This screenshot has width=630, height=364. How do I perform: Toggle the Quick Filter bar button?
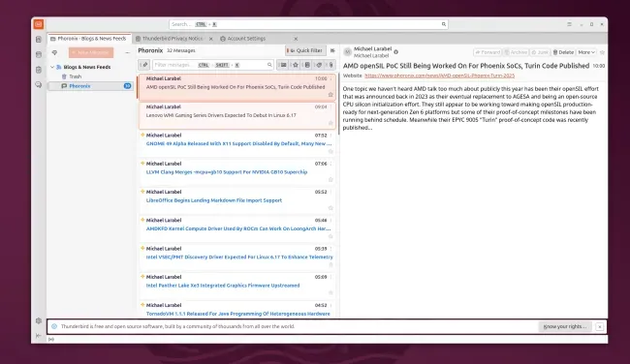(305, 50)
